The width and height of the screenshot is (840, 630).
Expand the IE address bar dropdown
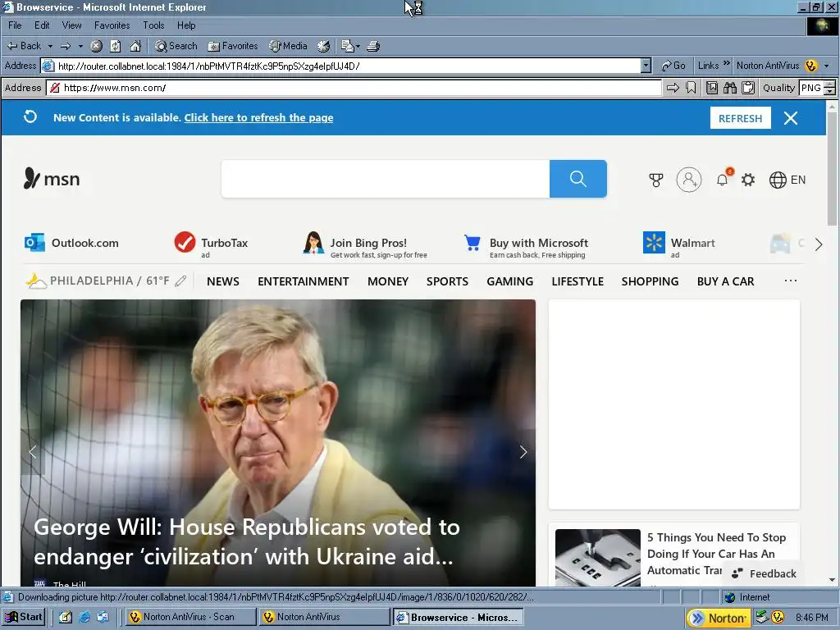[x=646, y=66]
